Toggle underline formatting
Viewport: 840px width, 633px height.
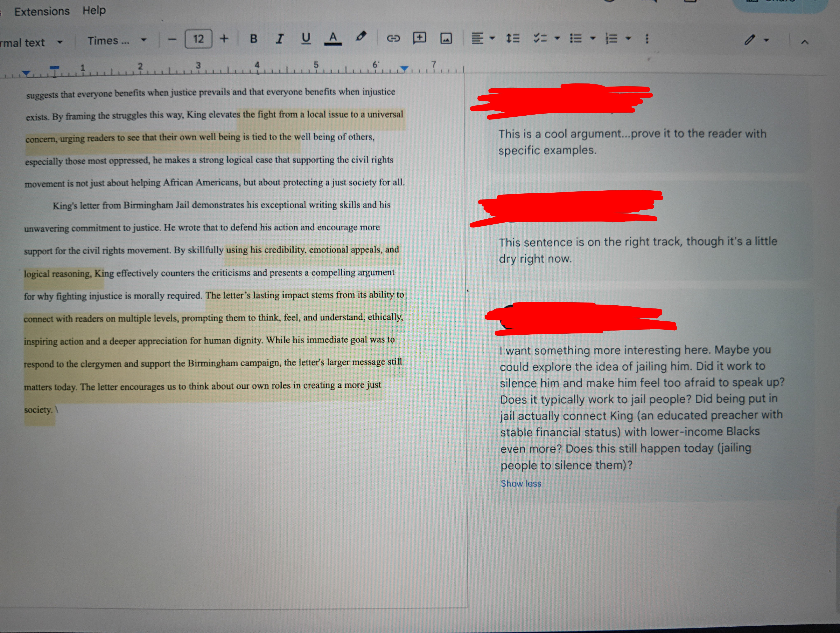tap(306, 38)
